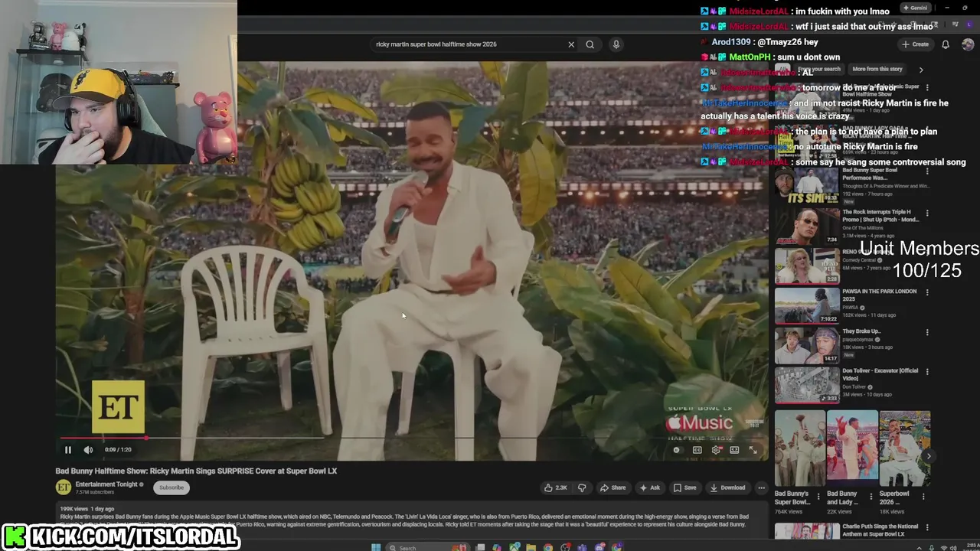The height and width of the screenshot is (551, 980).
Task: Open the Xbox icon on the taskbar
Action: click(514, 547)
